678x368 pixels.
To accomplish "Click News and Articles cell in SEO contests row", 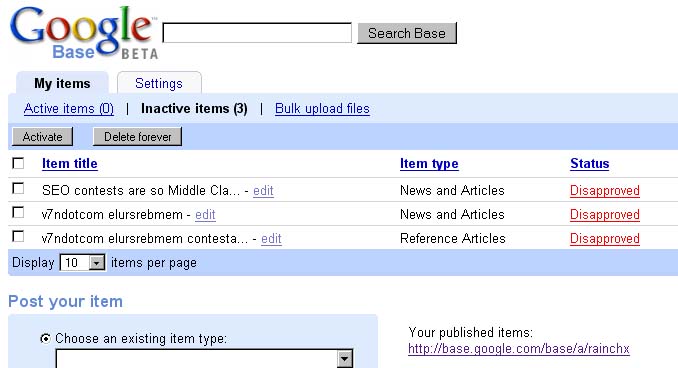I will (452, 191).
